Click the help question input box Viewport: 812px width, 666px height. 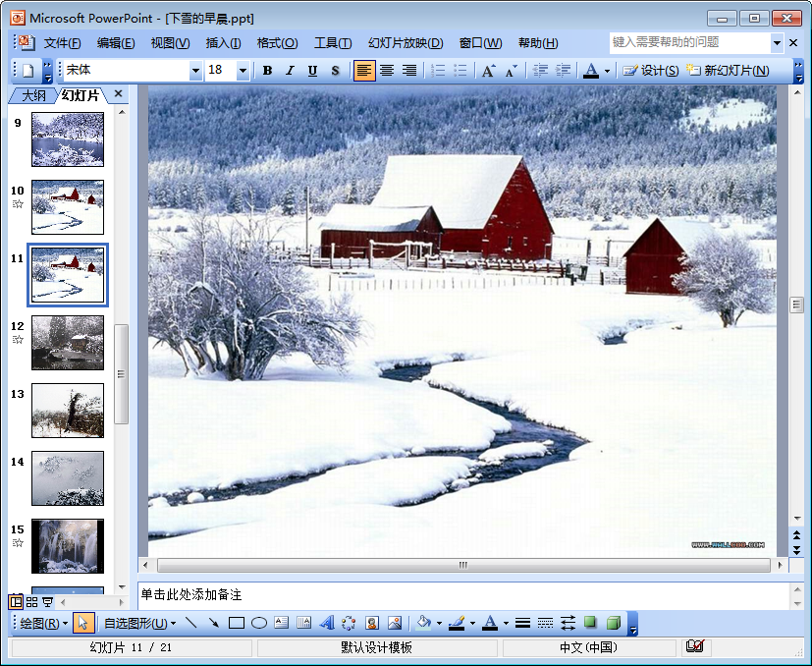coord(690,42)
